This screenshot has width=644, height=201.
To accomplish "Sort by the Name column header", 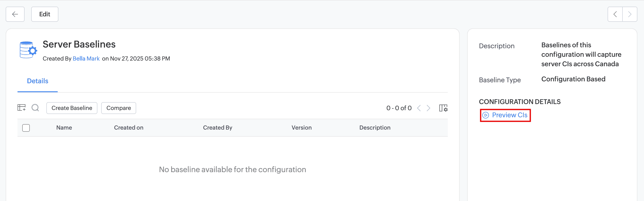I will [64, 128].
